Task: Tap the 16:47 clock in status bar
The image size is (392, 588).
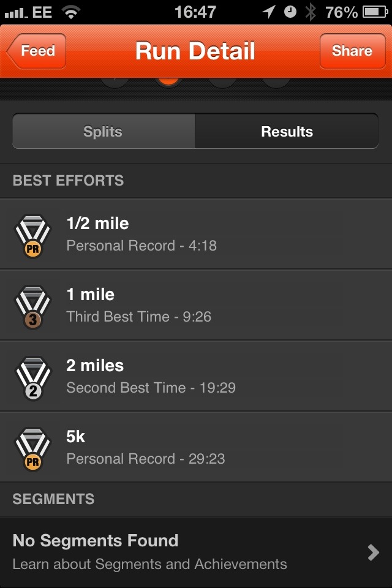Action: click(x=195, y=12)
